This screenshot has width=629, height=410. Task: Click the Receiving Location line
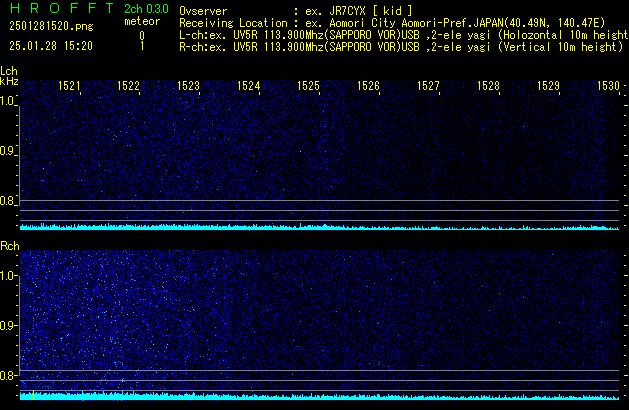click(x=392, y=23)
